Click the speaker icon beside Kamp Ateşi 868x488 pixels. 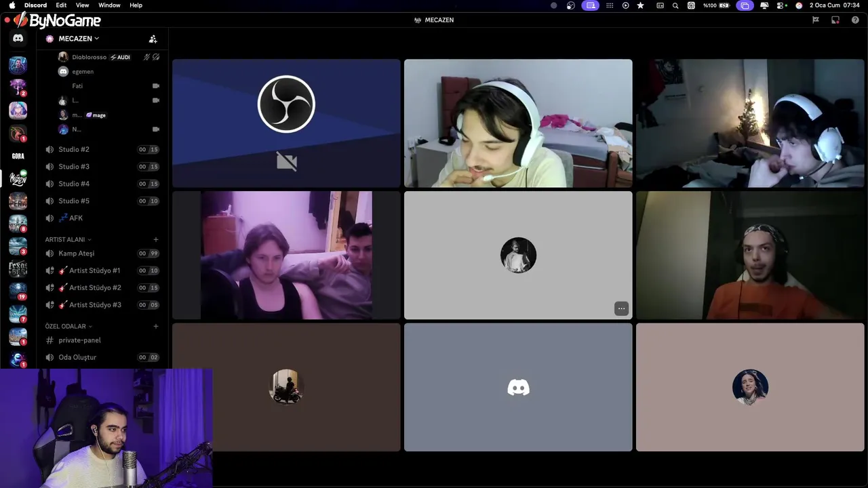[50, 253]
